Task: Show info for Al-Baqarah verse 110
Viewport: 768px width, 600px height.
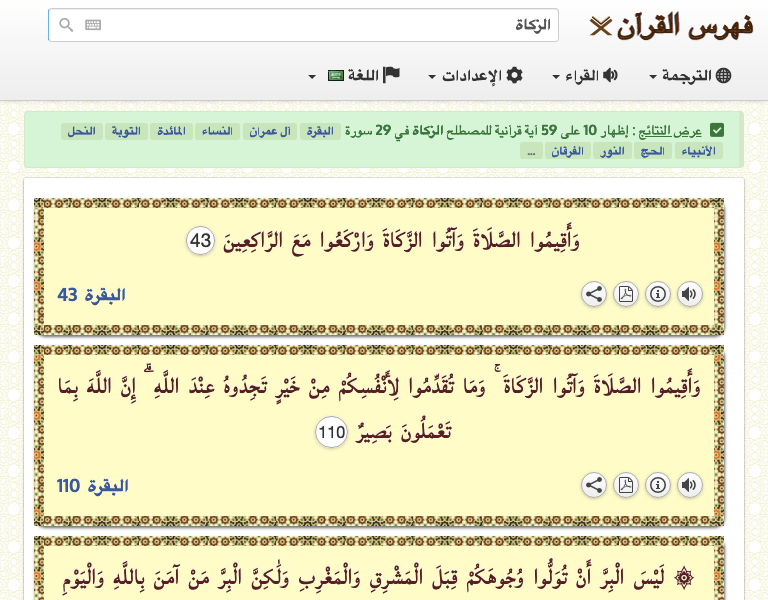Action: point(657,485)
